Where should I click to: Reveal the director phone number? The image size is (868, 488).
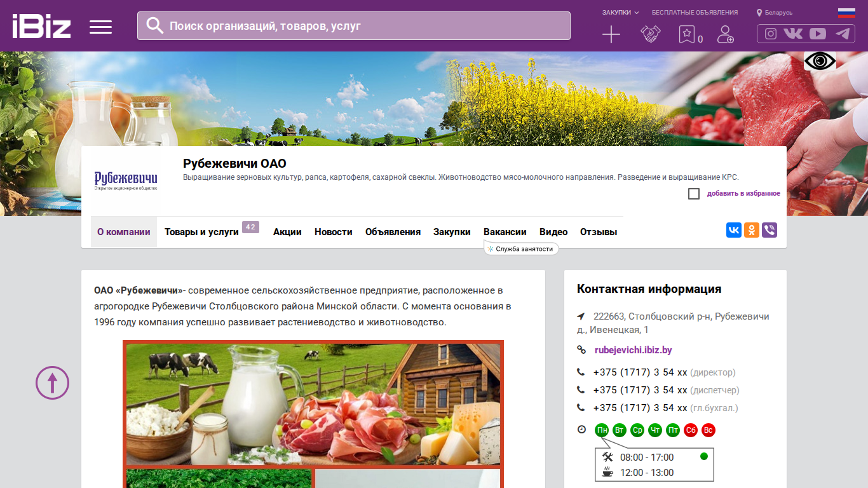coord(641,372)
